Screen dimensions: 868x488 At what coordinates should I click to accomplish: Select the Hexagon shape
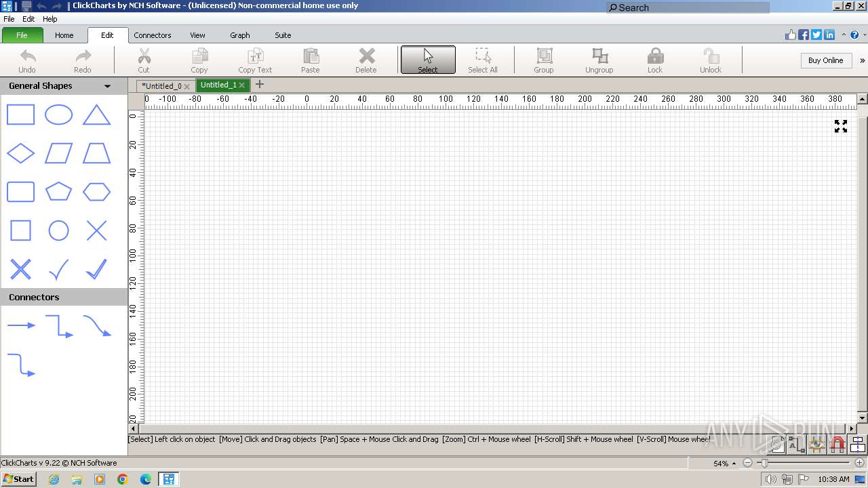point(96,192)
